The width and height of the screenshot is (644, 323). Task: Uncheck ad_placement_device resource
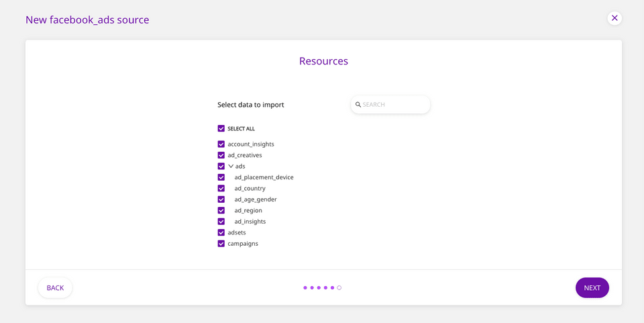tap(221, 177)
